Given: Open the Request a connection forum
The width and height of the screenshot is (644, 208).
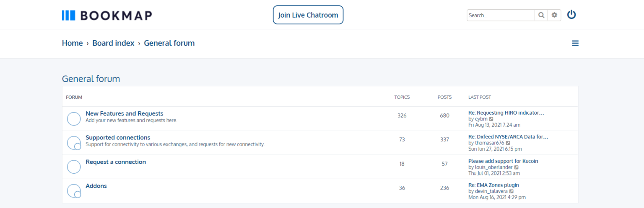Looking at the screenshot, I should tap(116, 162).
